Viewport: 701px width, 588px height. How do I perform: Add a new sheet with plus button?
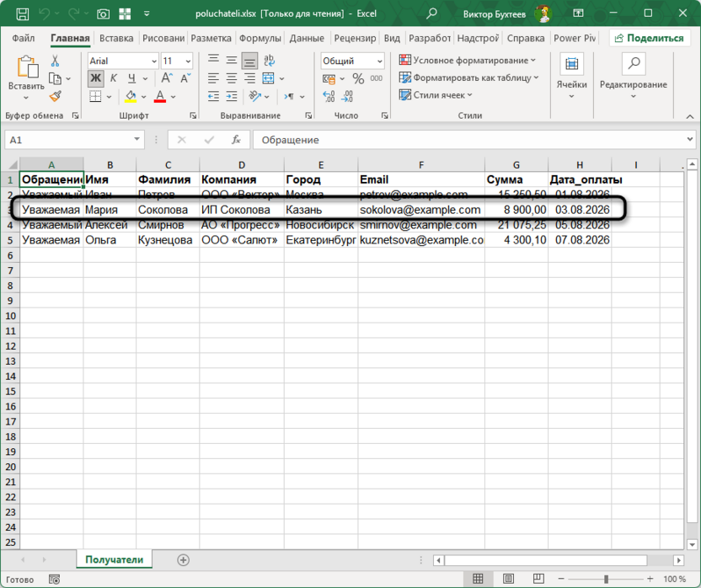[184, 560]
